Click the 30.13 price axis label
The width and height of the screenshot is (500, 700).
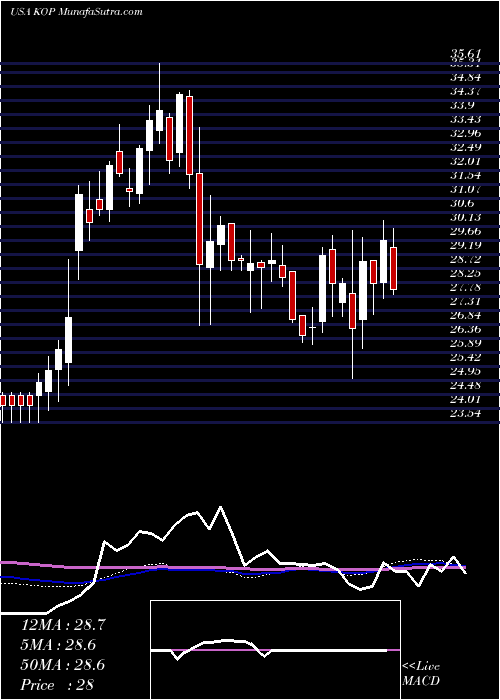[467, 217]
